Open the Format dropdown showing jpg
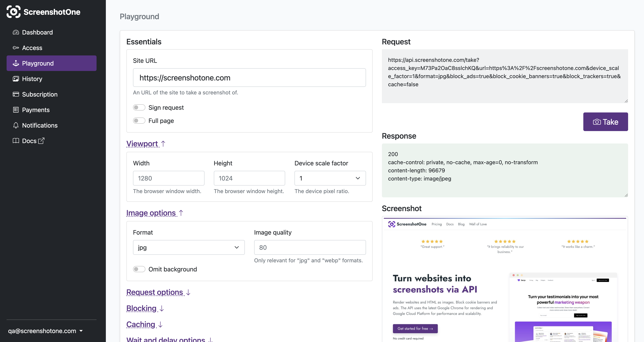644x342 pixels. tap(189, 248)
